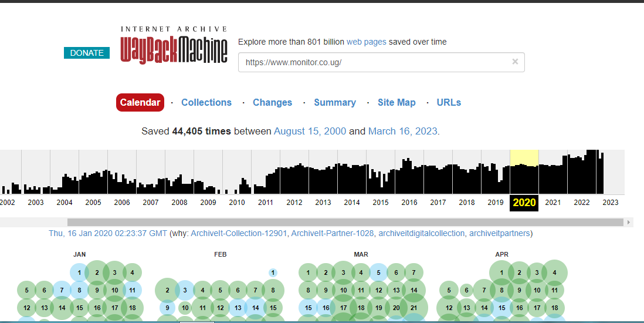This screenshot has height=323, width=644.
Task: Open the URLs tab
Action: coord(449,102)
